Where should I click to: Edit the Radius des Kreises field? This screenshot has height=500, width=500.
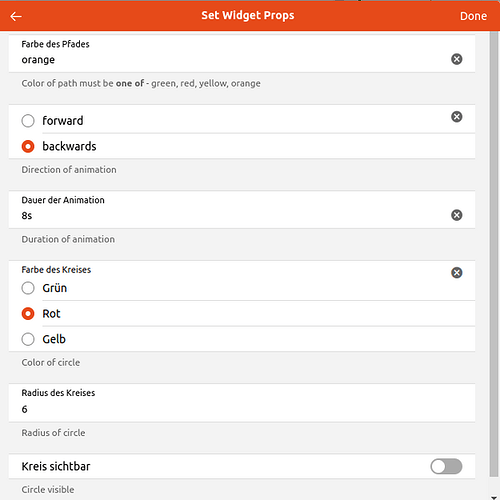click(x=242, y=409)
